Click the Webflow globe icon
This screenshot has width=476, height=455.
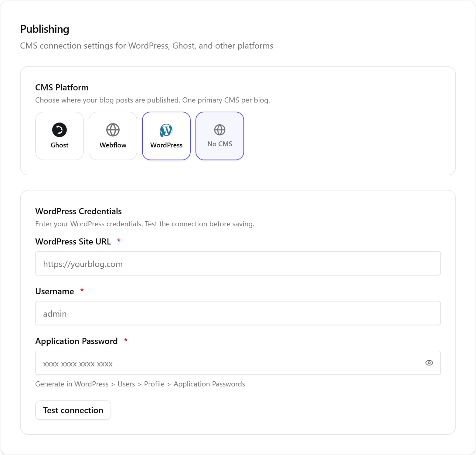(x=113, y=130)
